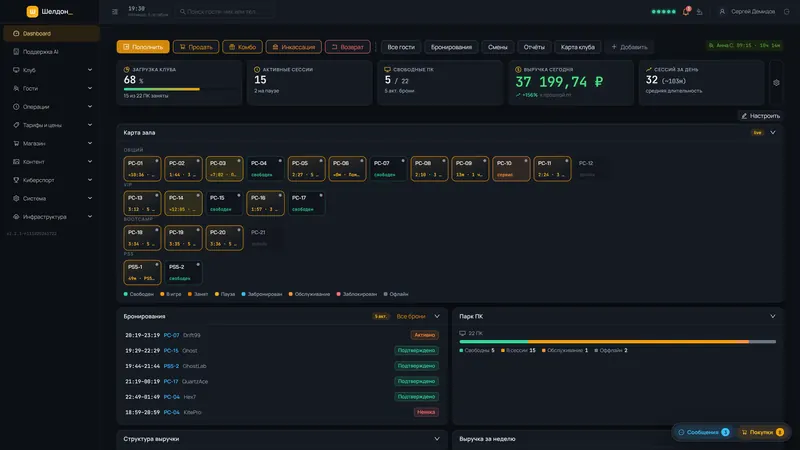Click the Активно status badge
800x450 pixels.
tap(424, 336)
